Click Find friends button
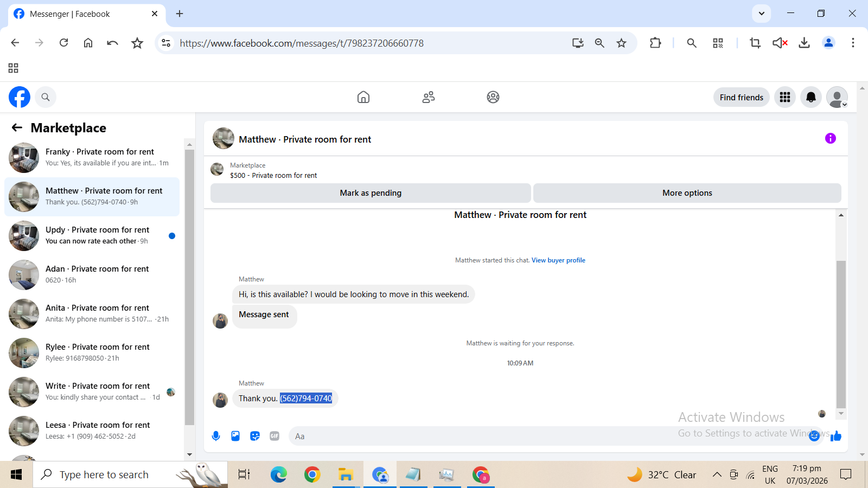 [742, 98]
